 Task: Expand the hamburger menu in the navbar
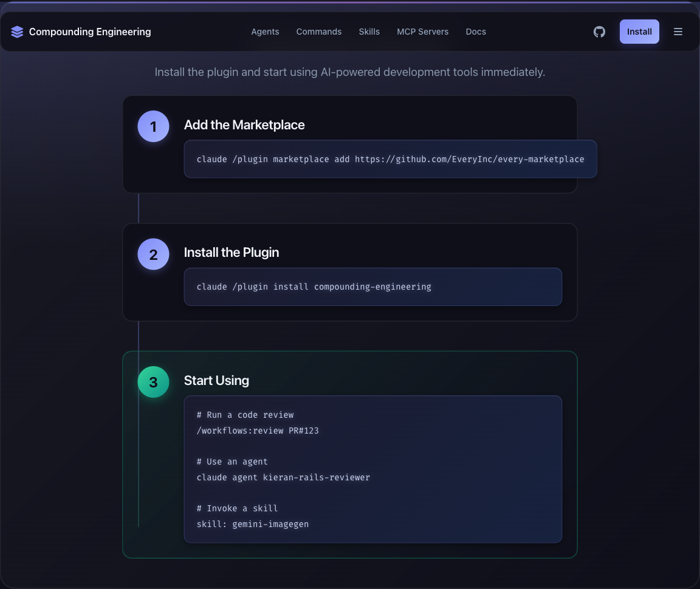tap(678, 32)
